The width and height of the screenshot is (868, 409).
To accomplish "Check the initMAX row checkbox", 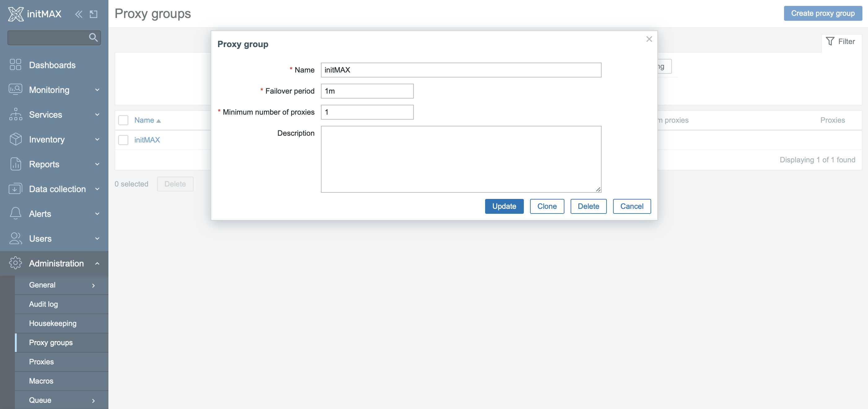I will 123,140.
